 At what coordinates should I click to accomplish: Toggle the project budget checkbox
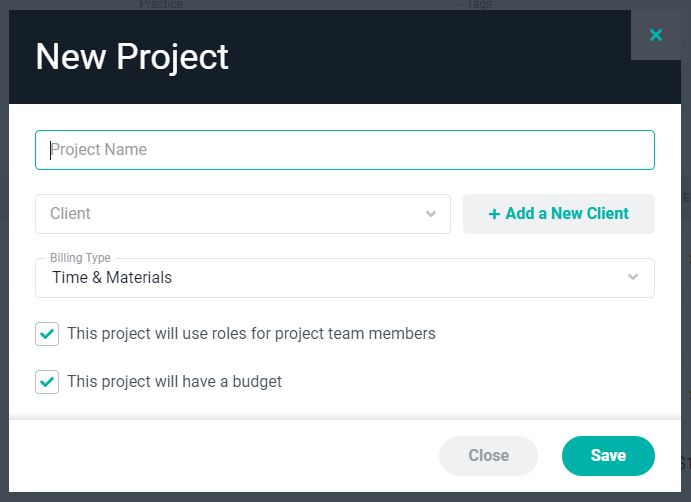click(47, 382)
